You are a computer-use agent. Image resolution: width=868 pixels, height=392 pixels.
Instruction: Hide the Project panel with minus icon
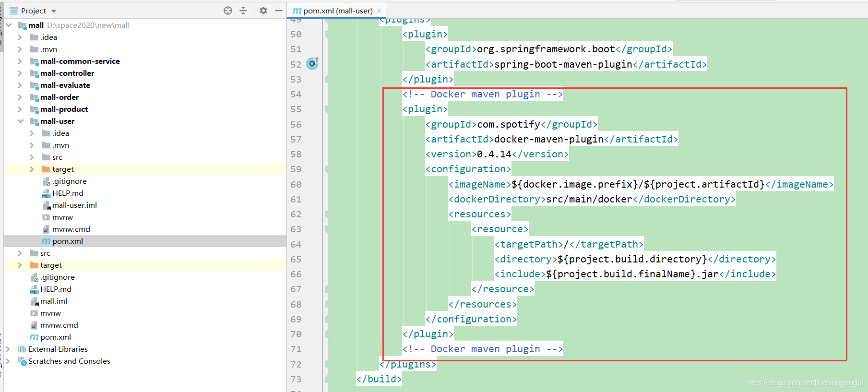[279, 11]
